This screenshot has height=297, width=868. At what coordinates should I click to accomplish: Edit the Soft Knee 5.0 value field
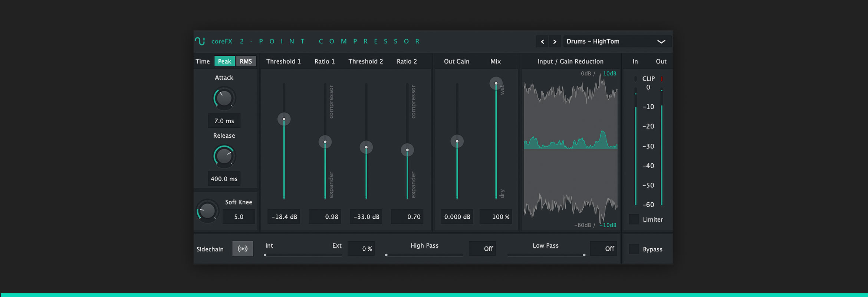239,216
